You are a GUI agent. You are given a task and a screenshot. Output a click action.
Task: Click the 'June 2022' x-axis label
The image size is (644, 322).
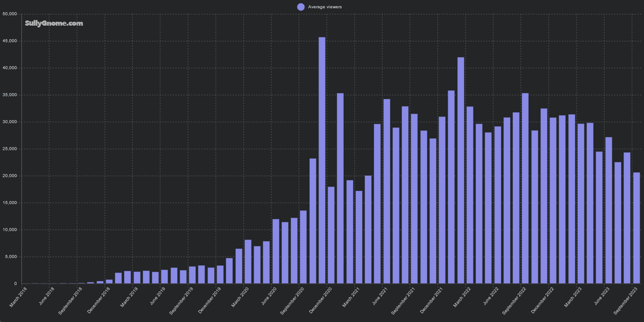click(492, 295)
